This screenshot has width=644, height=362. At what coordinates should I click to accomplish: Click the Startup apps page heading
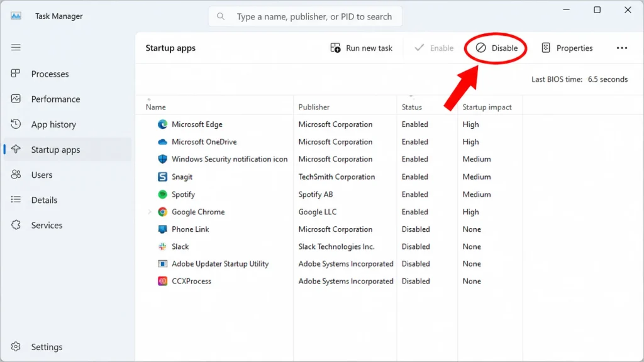click(x=170, y=48)
